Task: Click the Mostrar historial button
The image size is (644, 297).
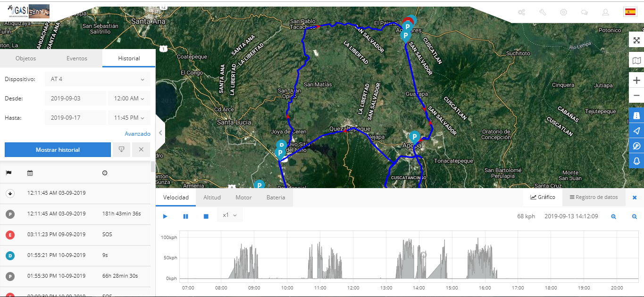Action: tap(58, 150)
